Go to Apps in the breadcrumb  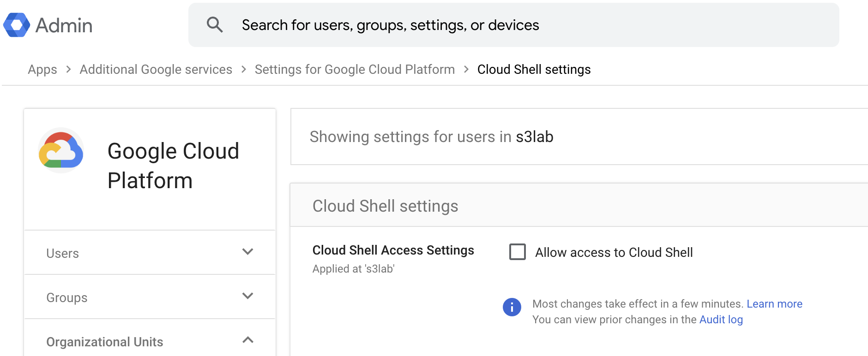coord(42,69)
